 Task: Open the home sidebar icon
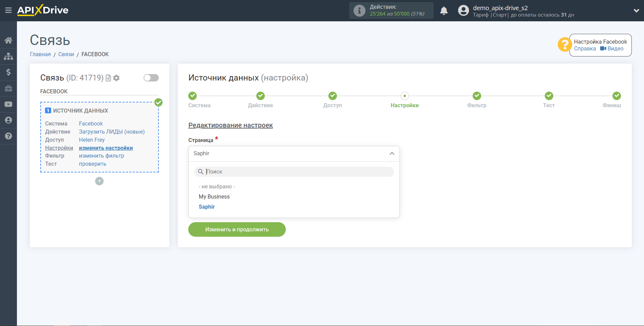(8, 41)
